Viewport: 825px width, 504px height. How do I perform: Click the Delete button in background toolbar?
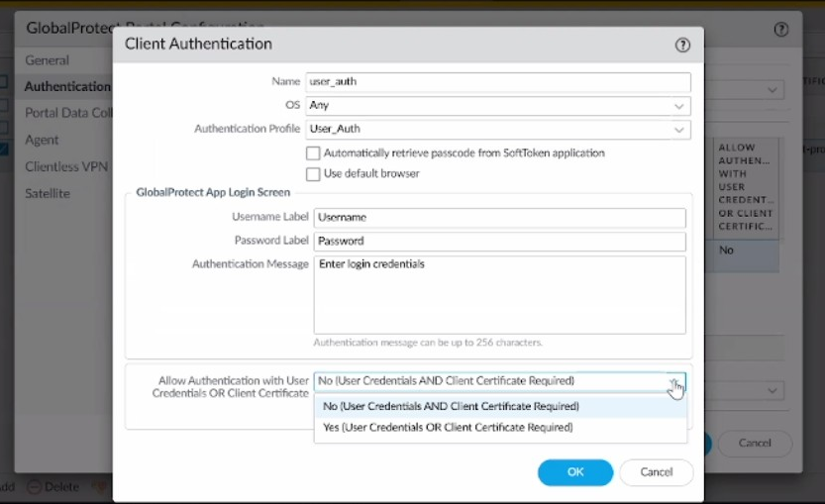tap(53, 487)
